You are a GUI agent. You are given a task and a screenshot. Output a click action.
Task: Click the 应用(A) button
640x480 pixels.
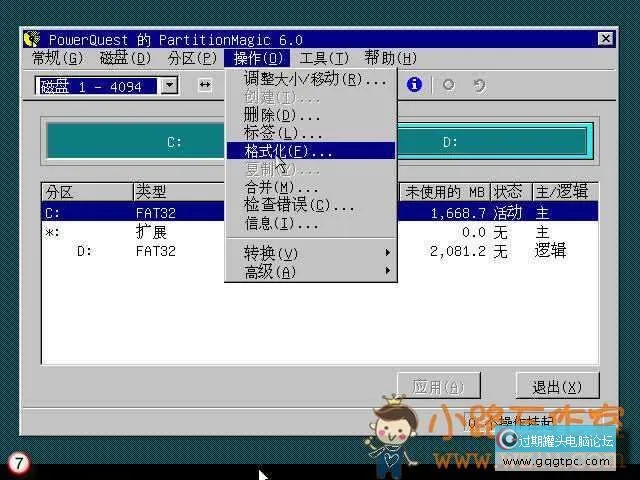(x=439, y=386)
